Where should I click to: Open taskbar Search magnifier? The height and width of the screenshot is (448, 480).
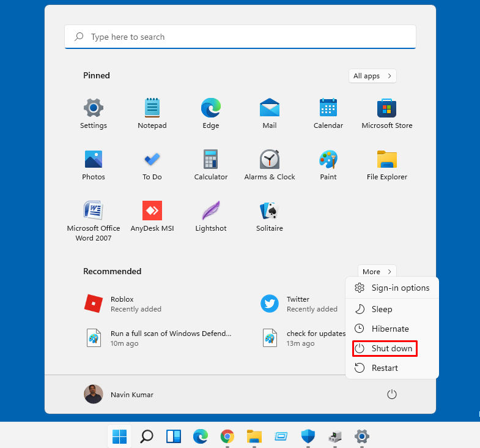point(147,436)
